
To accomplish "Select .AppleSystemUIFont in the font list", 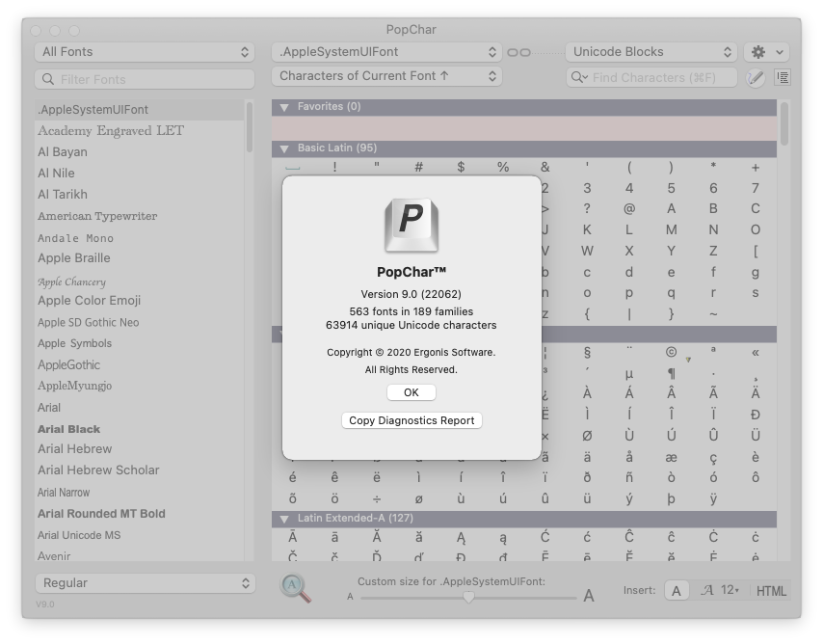I will pyautogui.click(x=139, y=110).
